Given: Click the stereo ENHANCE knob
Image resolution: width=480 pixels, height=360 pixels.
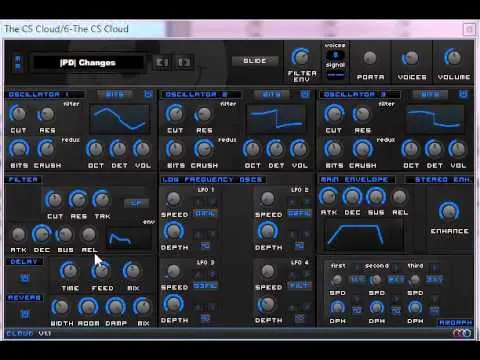Looking at the screenshot, I should click(449, 211).
